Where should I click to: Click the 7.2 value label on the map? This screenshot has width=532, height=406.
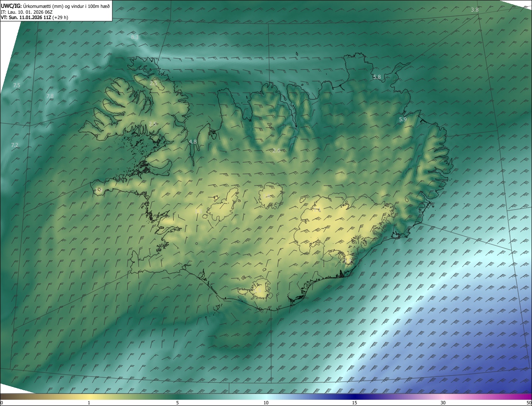click(x=15, y=145)
